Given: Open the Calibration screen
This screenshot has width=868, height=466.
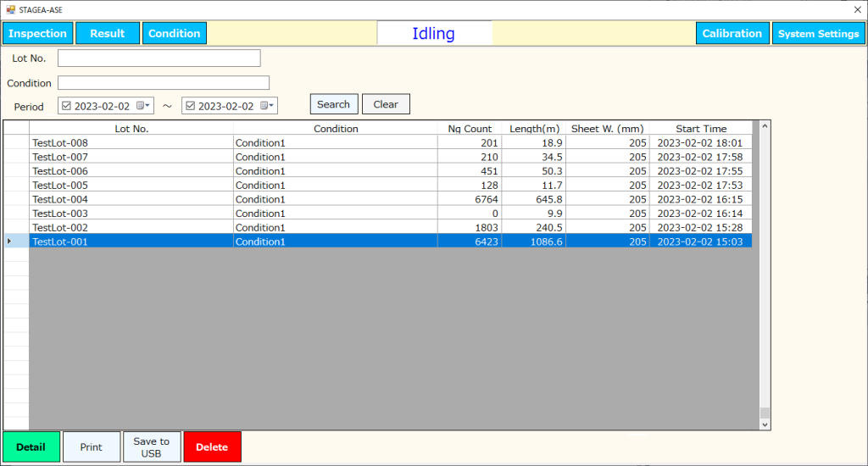Looking at the screenshot, I should coord(732,33).
